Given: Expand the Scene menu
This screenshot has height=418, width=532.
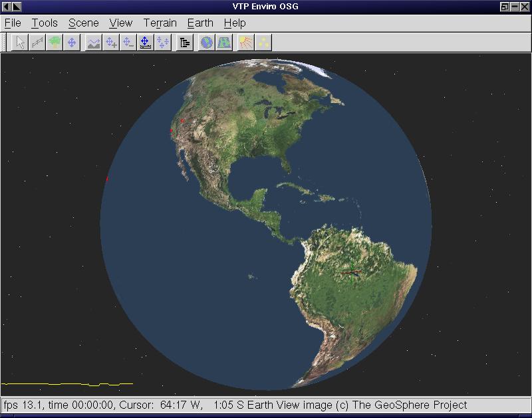Looking at the screenshot, I should 83,23.
